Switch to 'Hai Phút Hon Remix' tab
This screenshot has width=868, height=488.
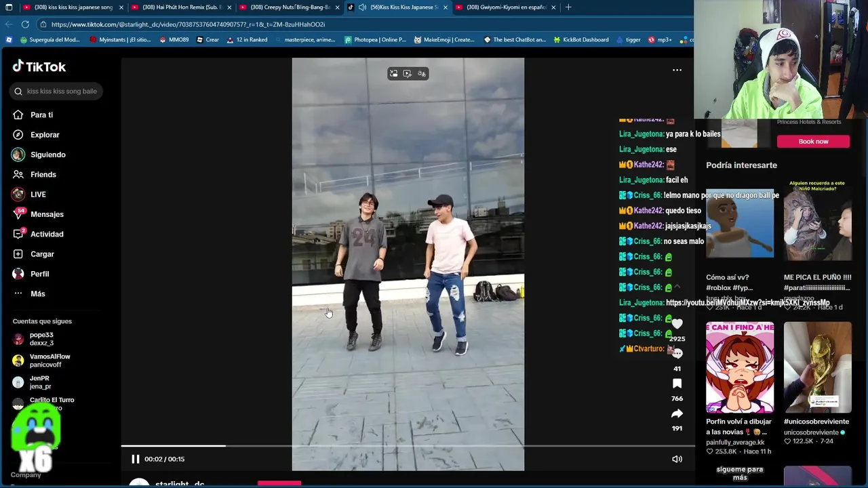point(181,7)
